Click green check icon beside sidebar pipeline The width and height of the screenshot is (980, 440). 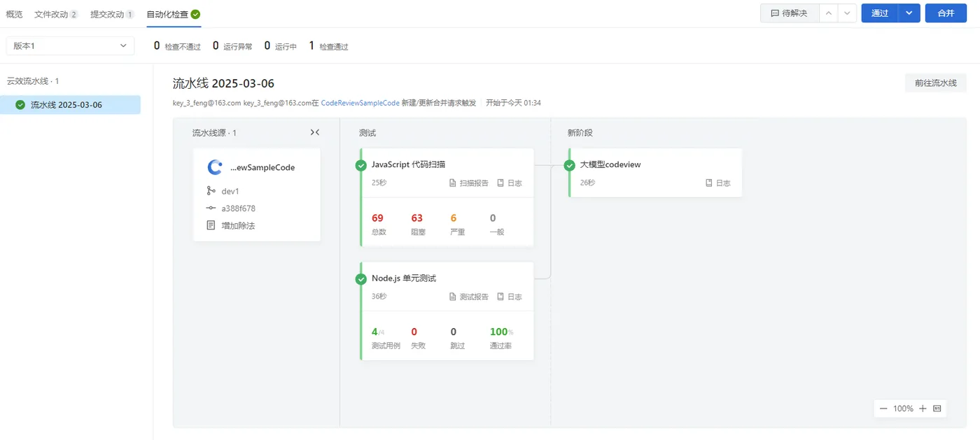coord(20,105)
